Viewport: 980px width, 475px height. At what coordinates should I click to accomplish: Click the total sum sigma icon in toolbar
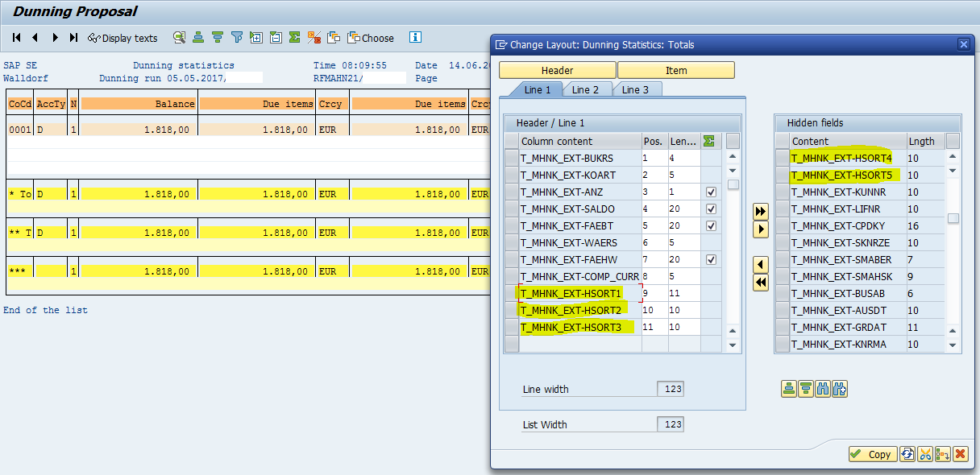coord(295,38)
